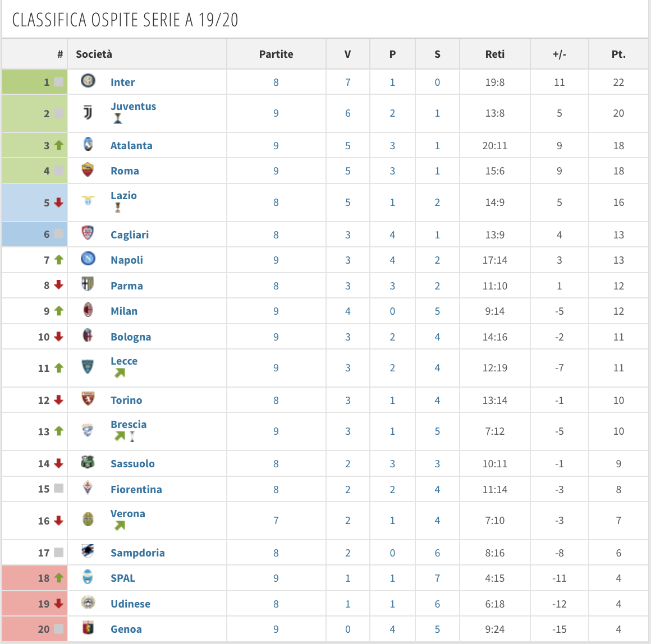Click the Roma club crest

coord(88,170)
